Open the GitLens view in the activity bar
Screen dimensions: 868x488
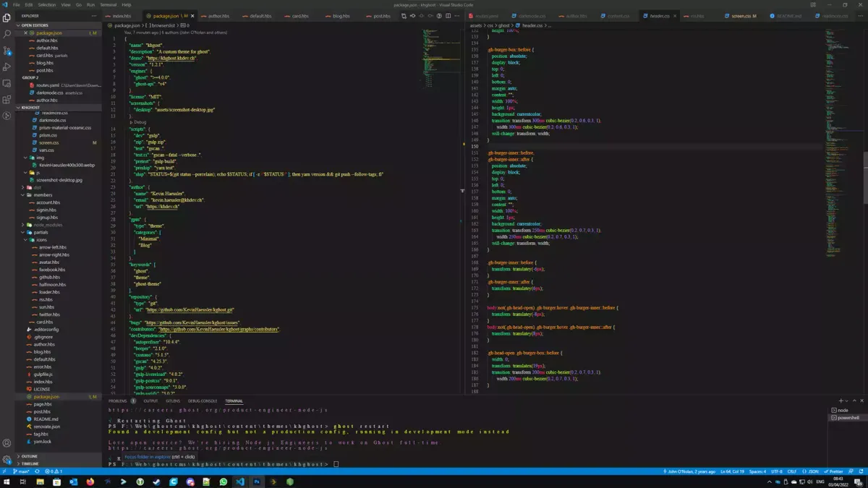pos(7,116)
